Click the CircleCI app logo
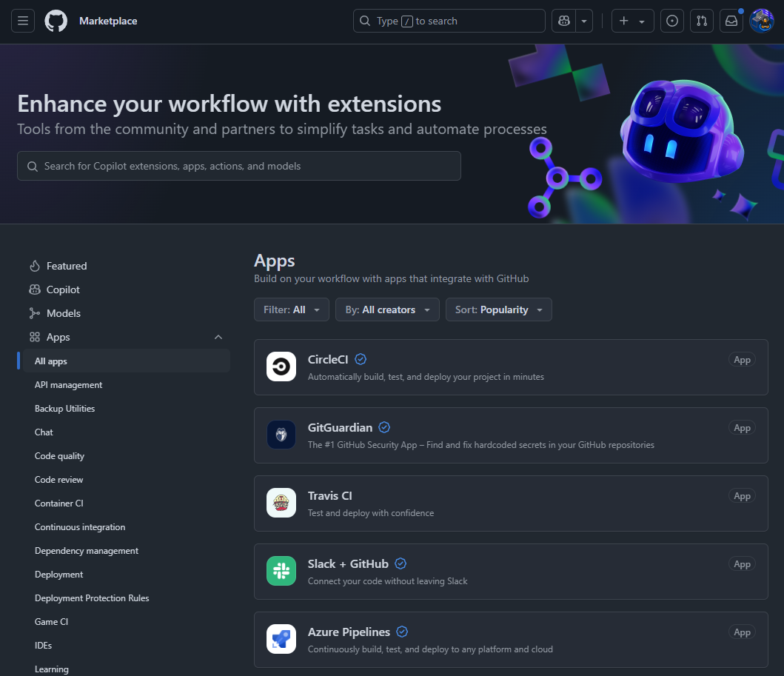The height and width of the screenshot is (676, 784). [x=281, y=367]
